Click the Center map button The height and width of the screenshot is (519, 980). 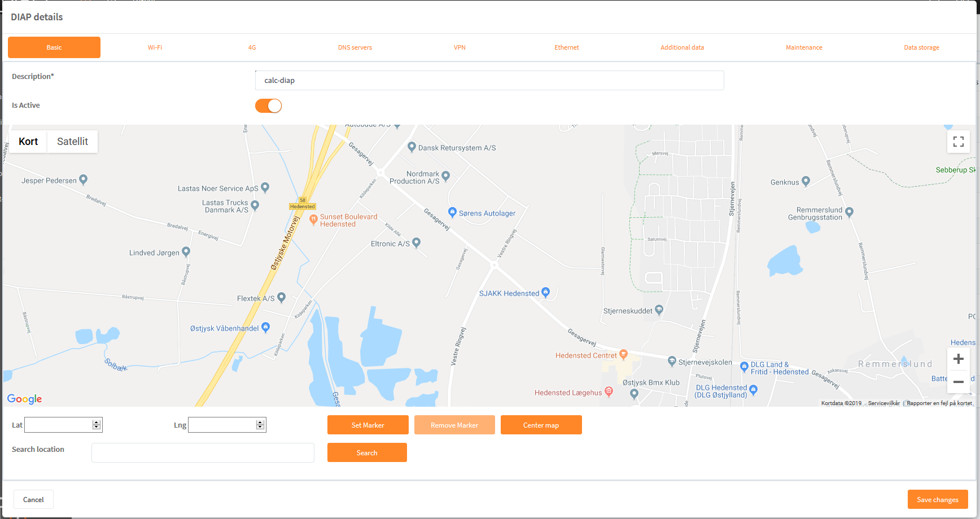(x=541, y=425)
